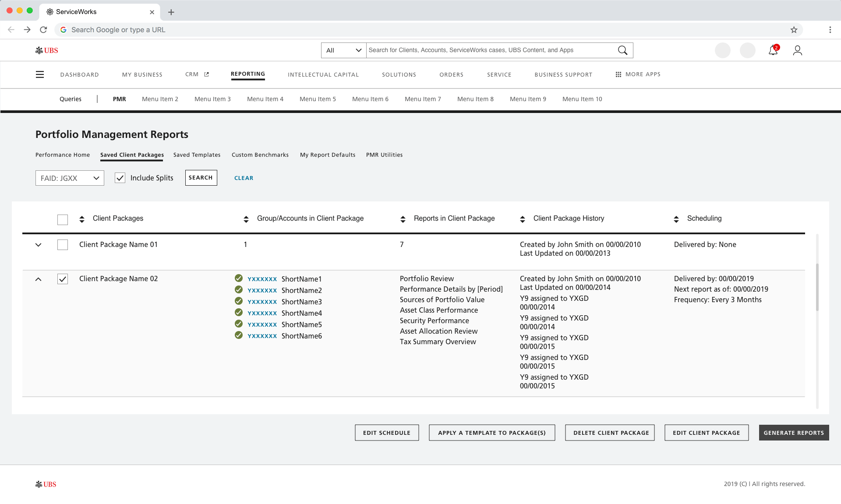Switch to the Saved Templates tab

coord(197,155)
